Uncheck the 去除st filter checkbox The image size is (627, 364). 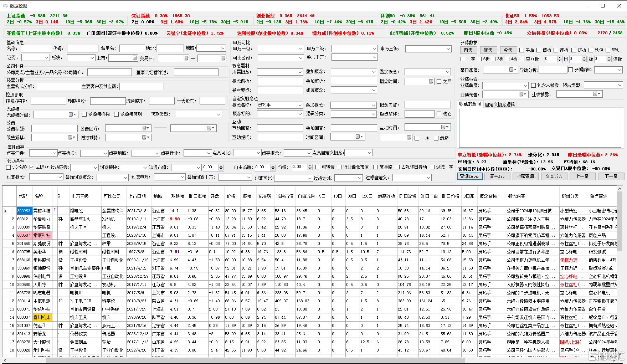click(x=32, y=167)
